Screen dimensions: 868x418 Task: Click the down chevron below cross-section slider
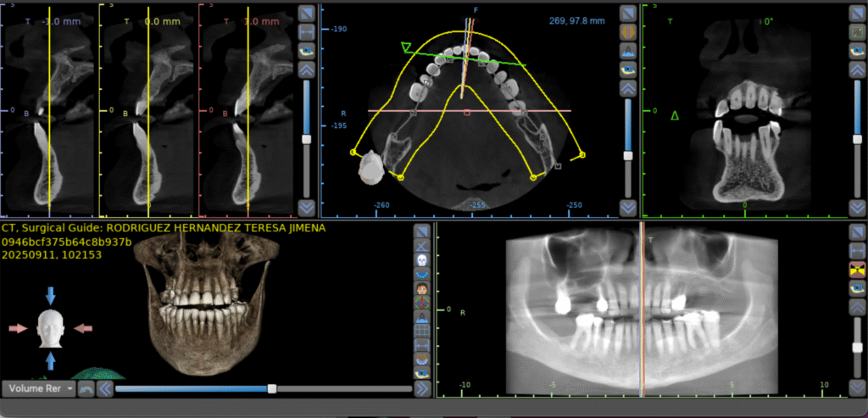(x=307, y=206)
